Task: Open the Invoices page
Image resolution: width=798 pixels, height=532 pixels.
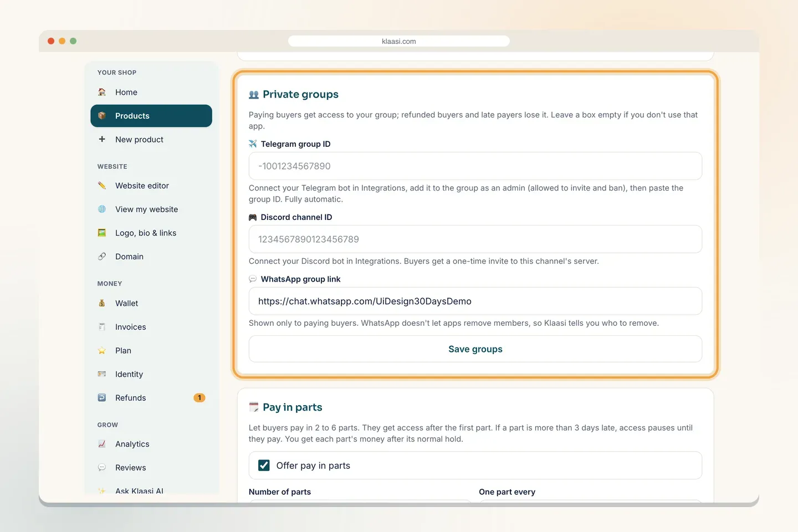Action: tap(151, 327)
